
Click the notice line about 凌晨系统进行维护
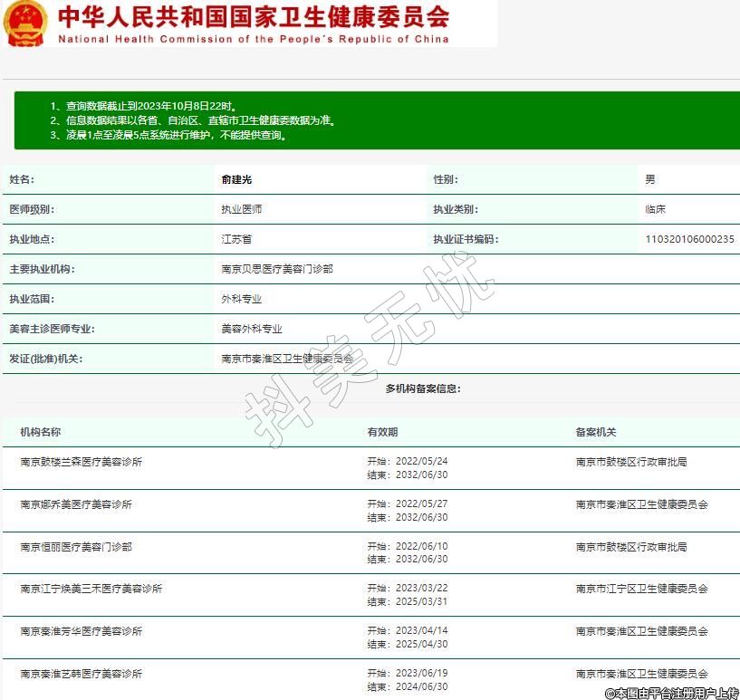point(169,135)
